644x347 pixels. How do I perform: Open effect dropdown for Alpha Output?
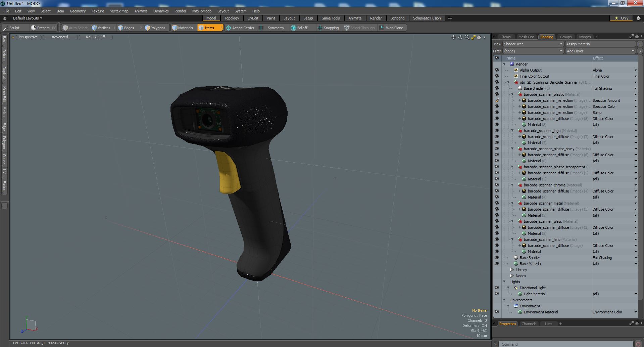[x=636, y=70]
